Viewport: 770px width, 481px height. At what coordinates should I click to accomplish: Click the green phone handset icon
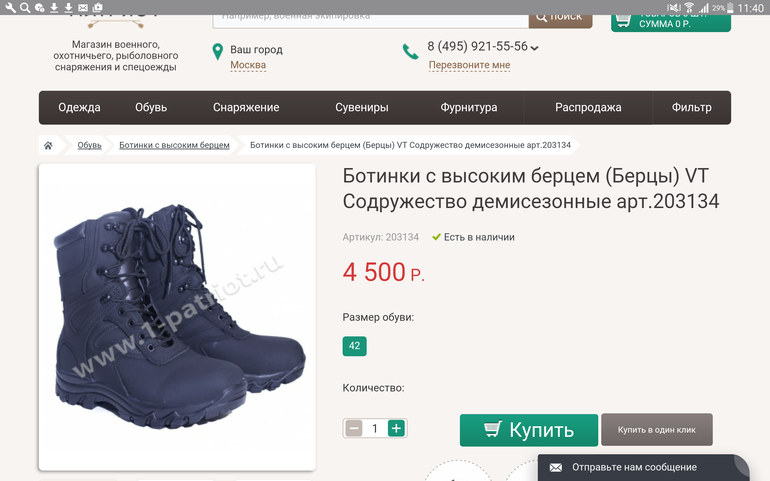click(x=410, y=51)
